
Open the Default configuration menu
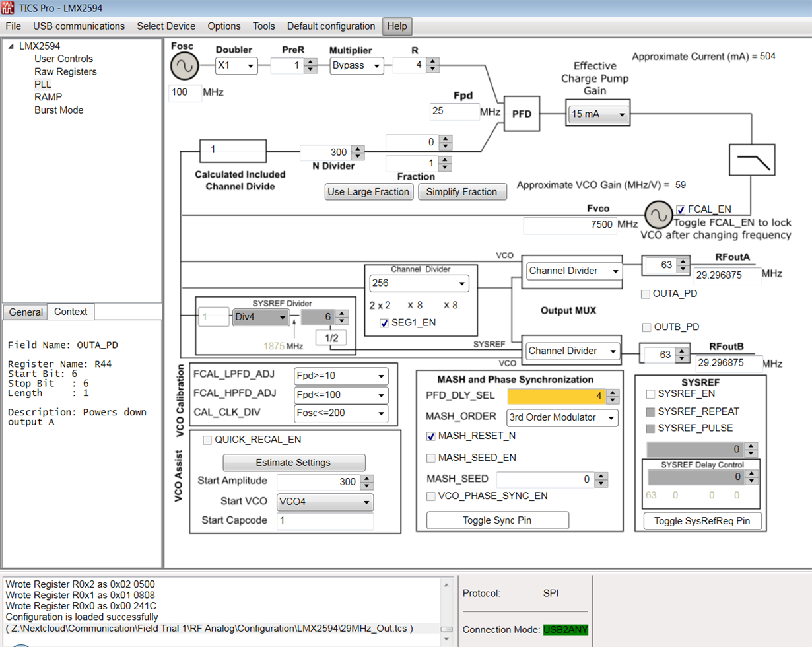tap(331, 26)
